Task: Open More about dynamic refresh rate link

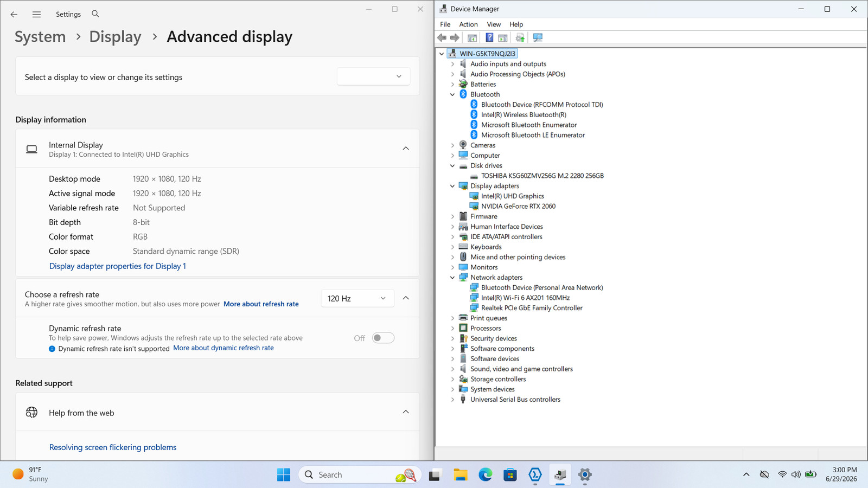Action: pyautogui.click(x=224, y=348)
